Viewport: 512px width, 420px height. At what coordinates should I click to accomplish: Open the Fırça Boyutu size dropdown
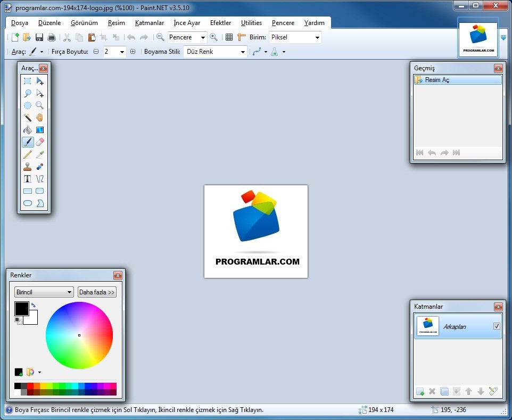coord(122,52)
